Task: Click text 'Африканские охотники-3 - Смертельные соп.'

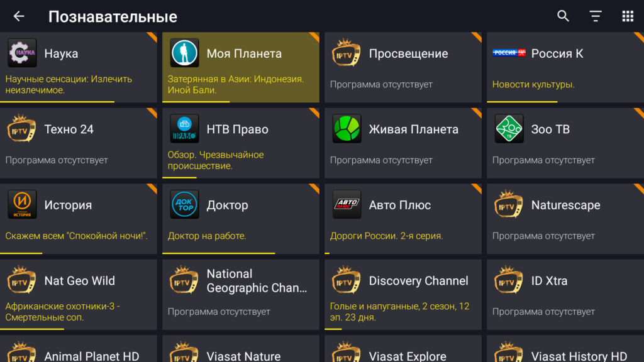Action: coord(62,312)
